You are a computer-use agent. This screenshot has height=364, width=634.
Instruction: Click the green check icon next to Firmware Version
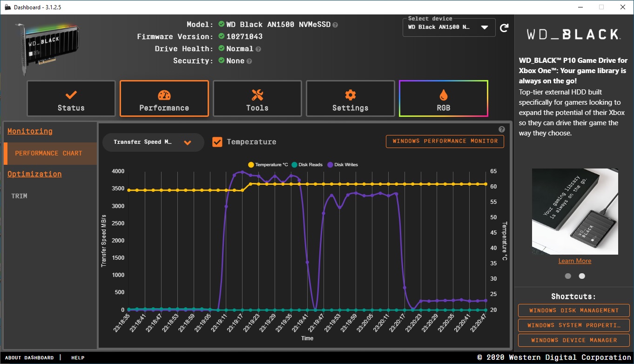click(x=221, y=36)
